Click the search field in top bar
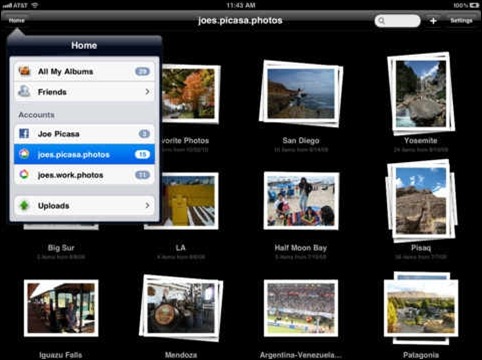 (x=397, y=21)
